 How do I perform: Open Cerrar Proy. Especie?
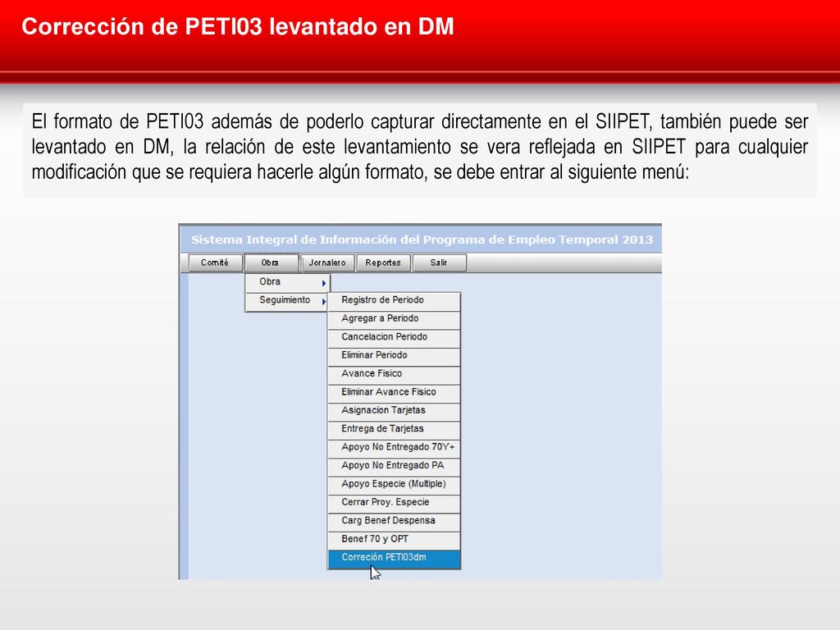[x=394, y=503]
